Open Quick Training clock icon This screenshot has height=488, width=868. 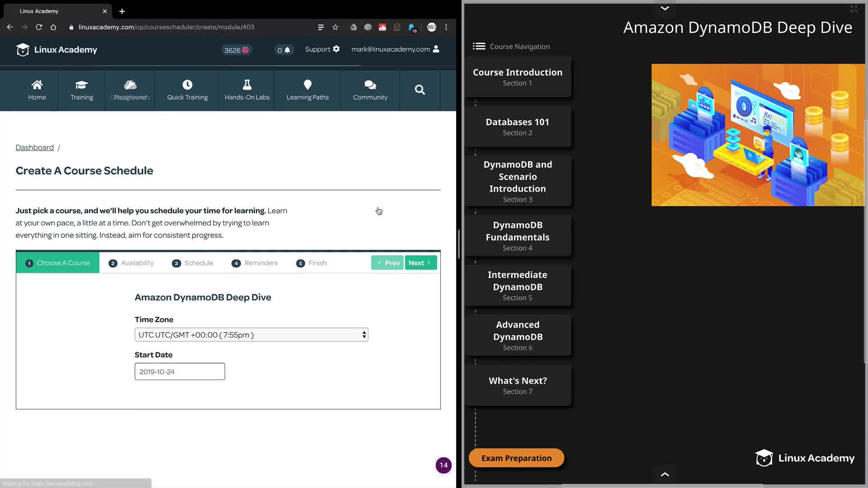point(187,85)
